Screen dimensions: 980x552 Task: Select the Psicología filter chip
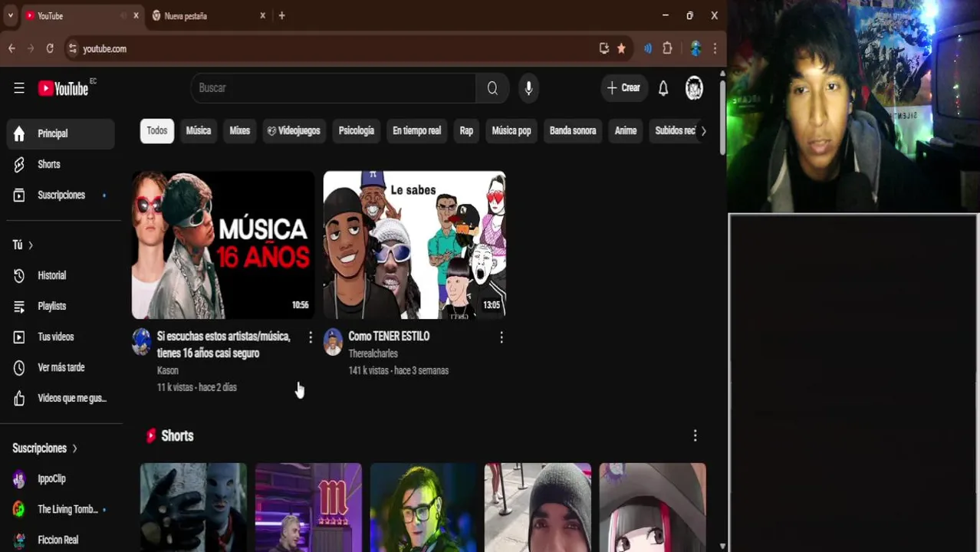(x=357, y=131)
